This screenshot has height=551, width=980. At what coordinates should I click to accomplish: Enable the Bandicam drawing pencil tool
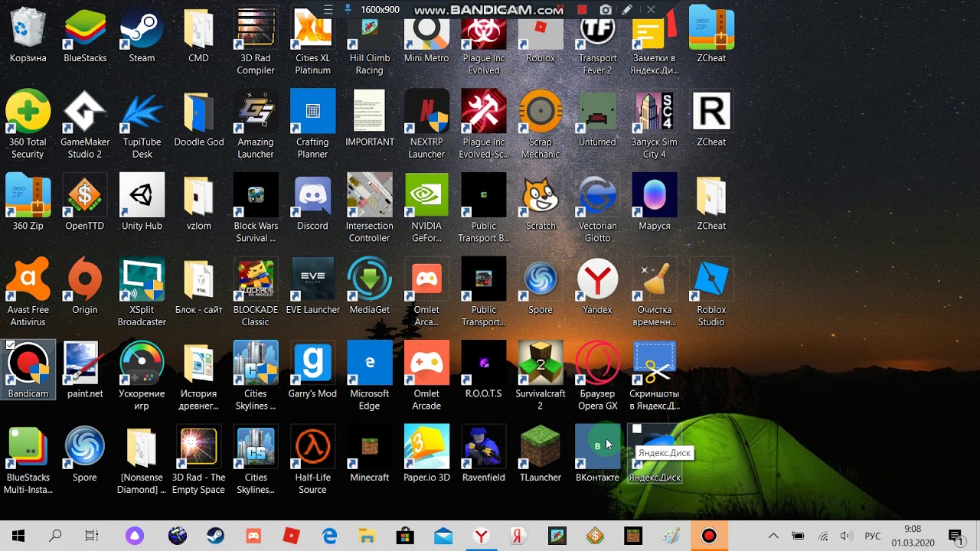627,10
